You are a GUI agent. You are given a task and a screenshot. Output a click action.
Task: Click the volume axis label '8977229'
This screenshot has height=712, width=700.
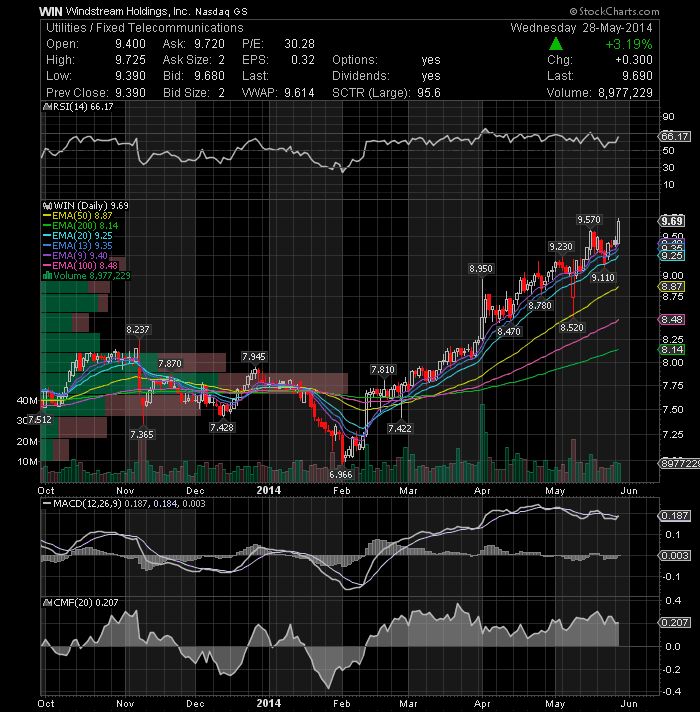coord(680,464)
